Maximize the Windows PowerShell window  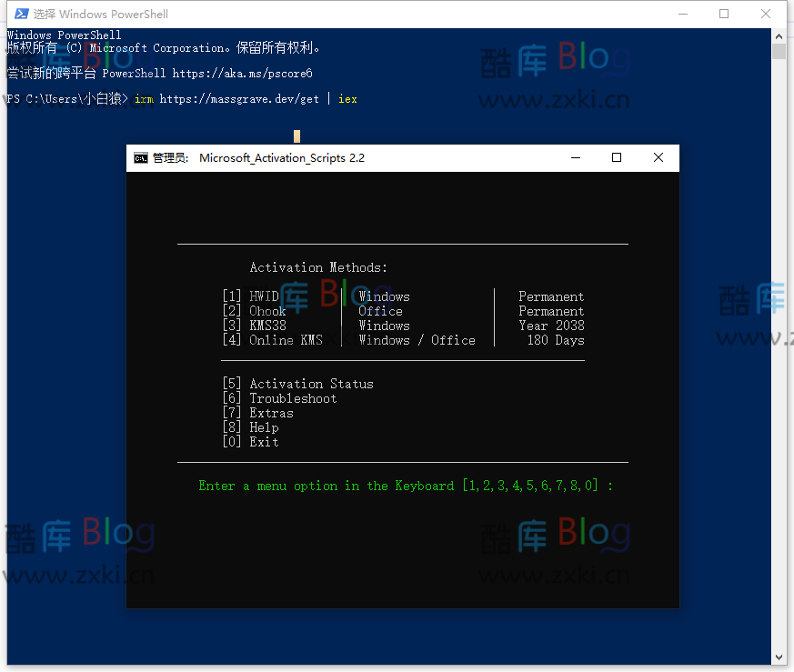[x=724, y=14]
